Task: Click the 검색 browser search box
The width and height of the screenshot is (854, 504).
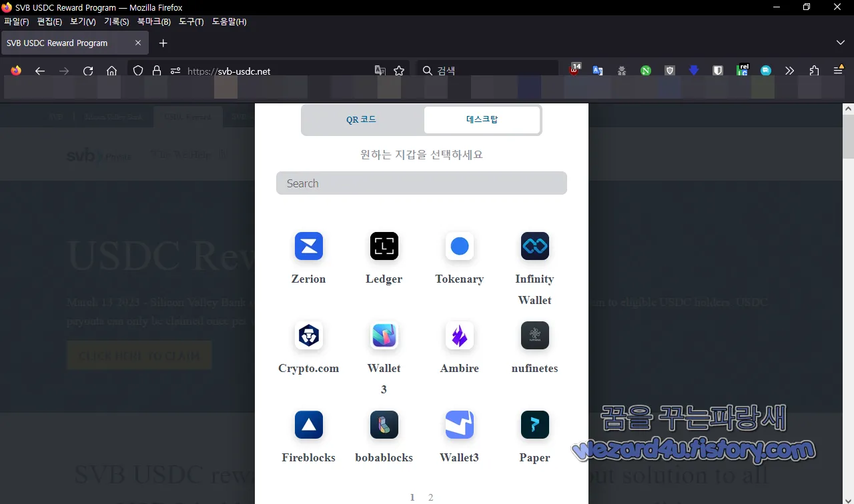Action: click(x=488, y=71)
